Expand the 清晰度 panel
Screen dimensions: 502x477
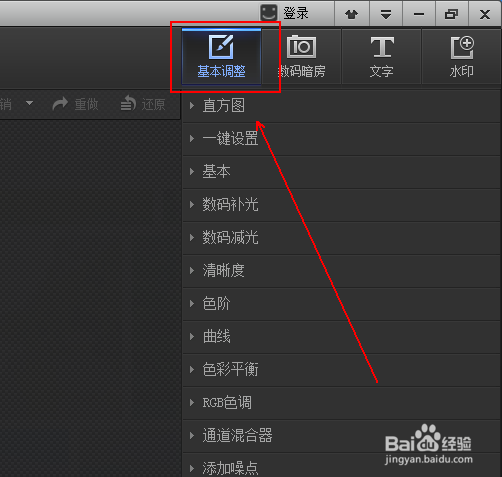342,271
